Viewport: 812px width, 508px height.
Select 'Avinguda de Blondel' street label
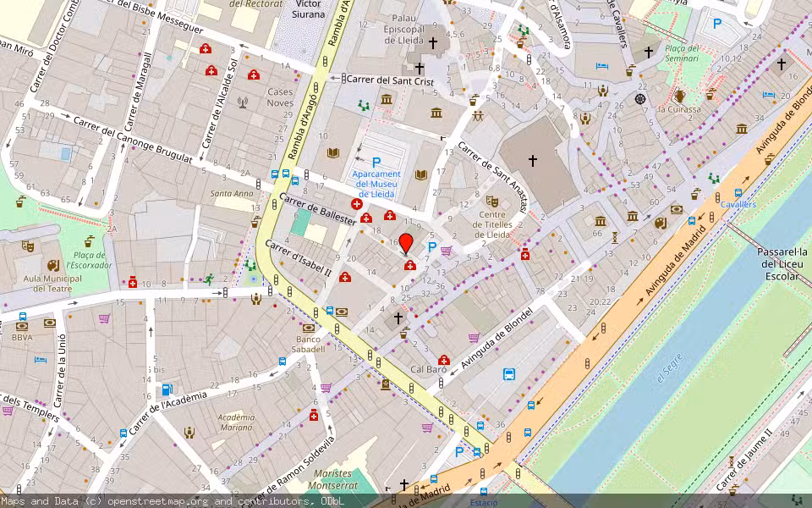pyautogui.click(x=497, y=339)
